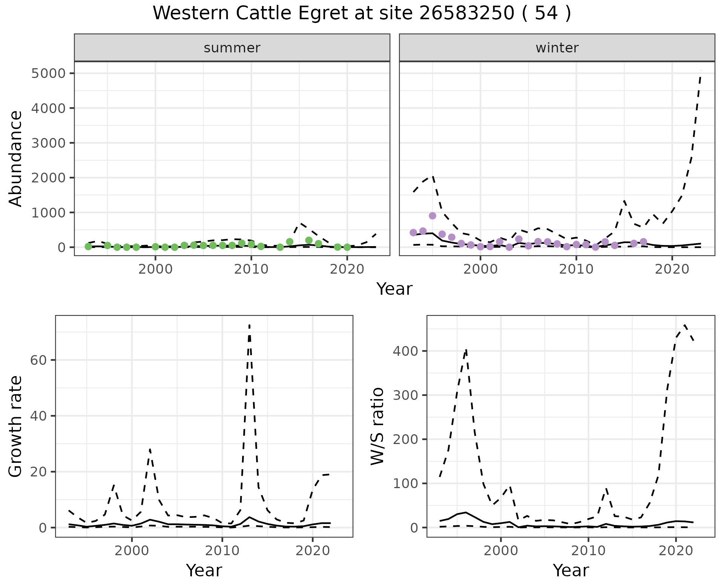Click the Year label under Growth rate plot
The width and height of the screenshot is (724, 588).
pyautogui.click(x=204, y=570)
